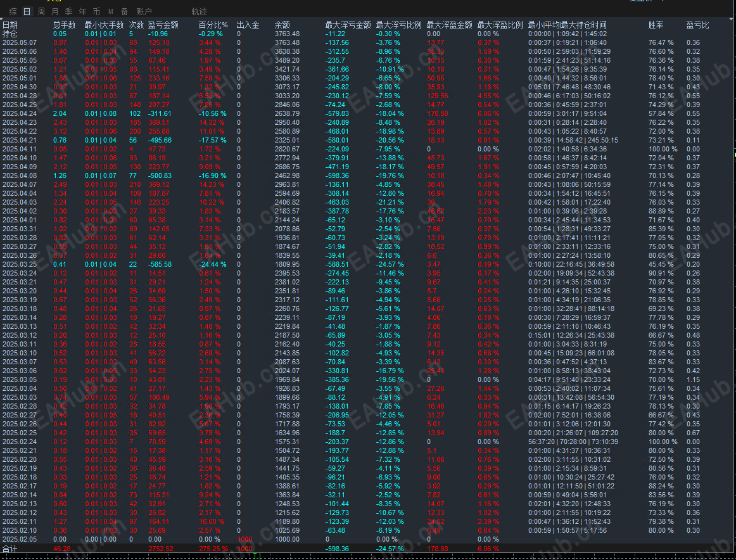Click the 余额 column header
The width and height of the screenshot is (736, 560).
click(282, 25)
